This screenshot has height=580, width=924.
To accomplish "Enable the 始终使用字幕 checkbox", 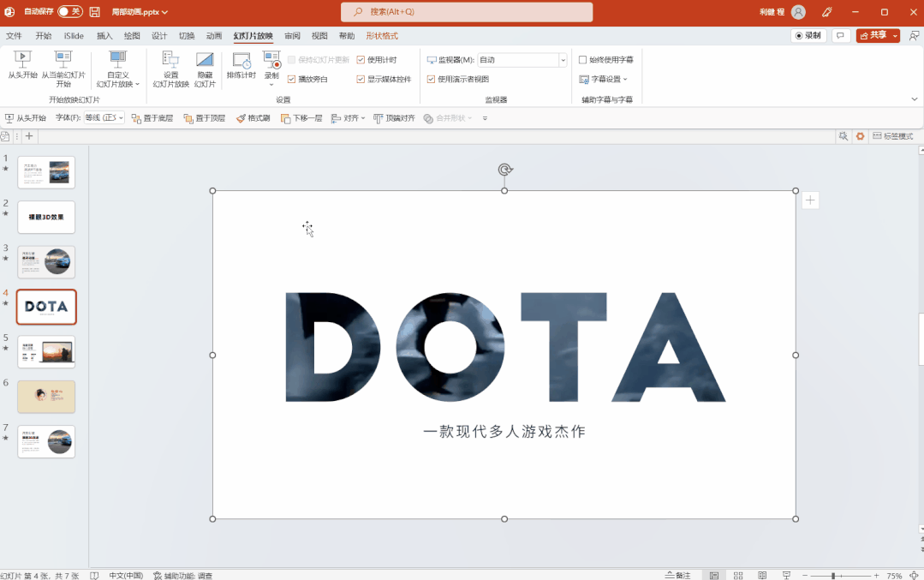I will coord(582,59).
